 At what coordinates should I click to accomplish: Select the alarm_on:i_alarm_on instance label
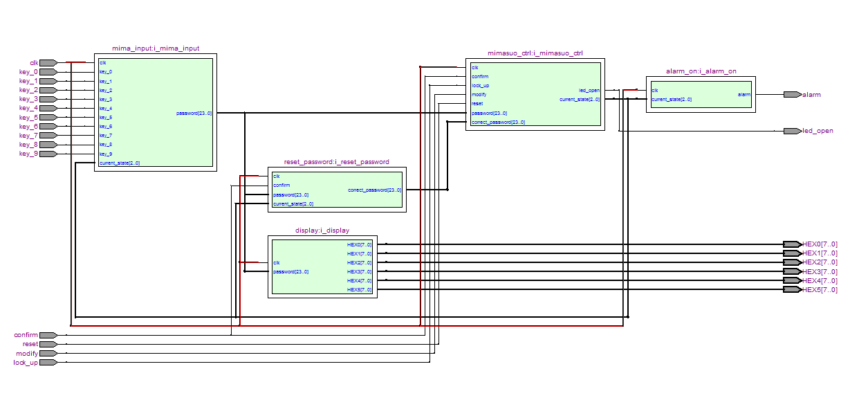click(x=701, y=71)
